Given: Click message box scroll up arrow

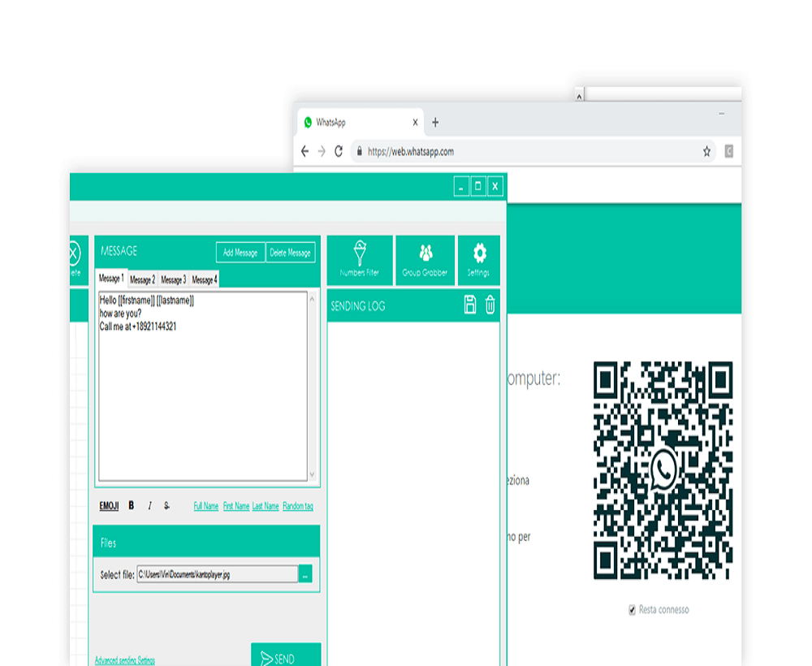Looking at the screenshot, I should tap(312, 299).
